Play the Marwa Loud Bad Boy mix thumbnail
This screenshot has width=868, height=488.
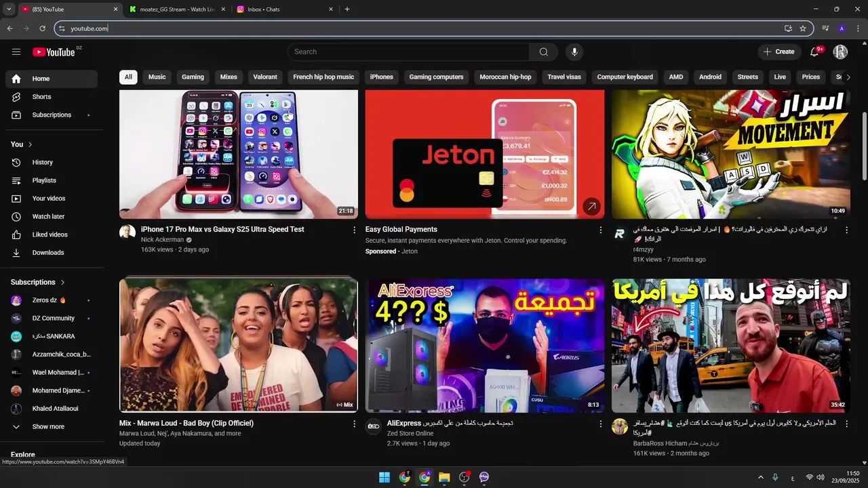tap(239, 346)
